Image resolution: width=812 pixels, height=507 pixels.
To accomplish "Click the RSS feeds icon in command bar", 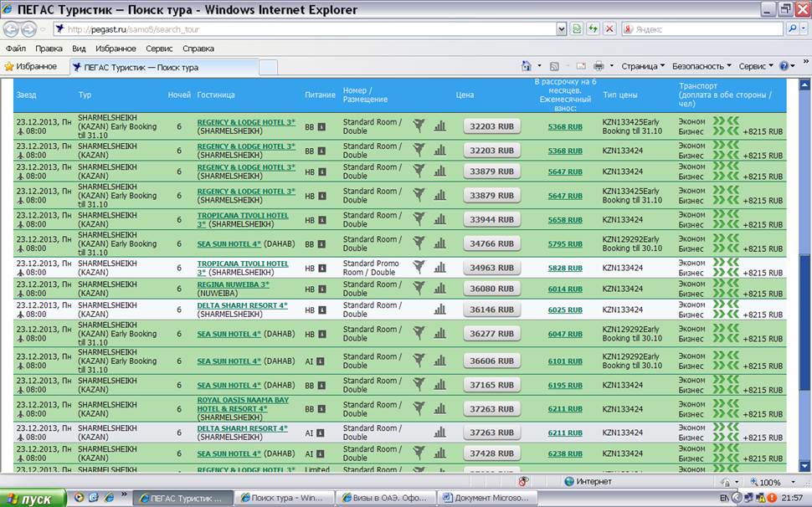I will coord(554,66).
